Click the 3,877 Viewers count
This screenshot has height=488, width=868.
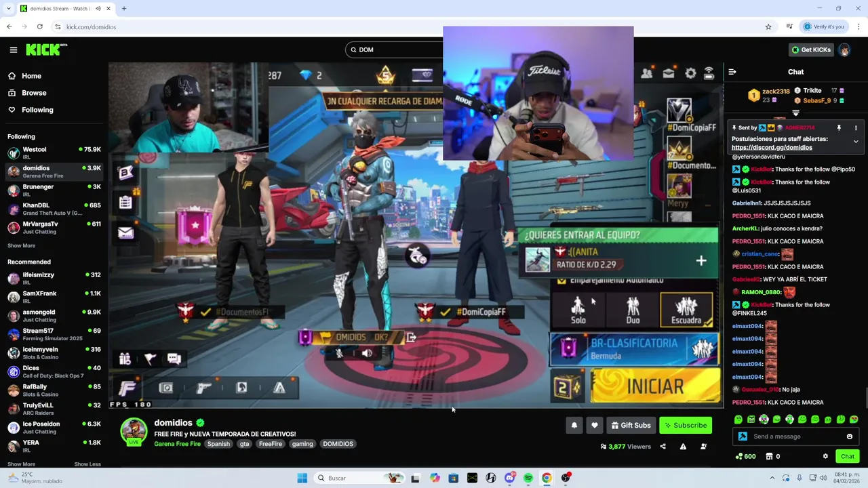[x=625, y=447]
